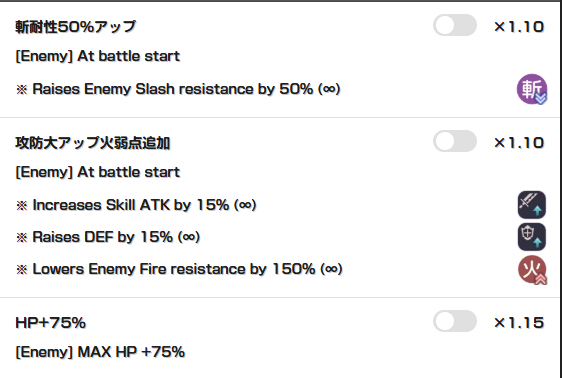
Task: Click '[Enemy] MAX HP +75%' description
Action: pos(100,352)
